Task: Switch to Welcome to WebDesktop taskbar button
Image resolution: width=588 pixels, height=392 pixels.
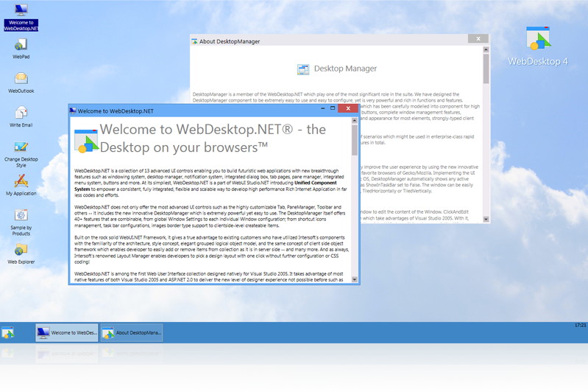Action: tap(67, 333)
